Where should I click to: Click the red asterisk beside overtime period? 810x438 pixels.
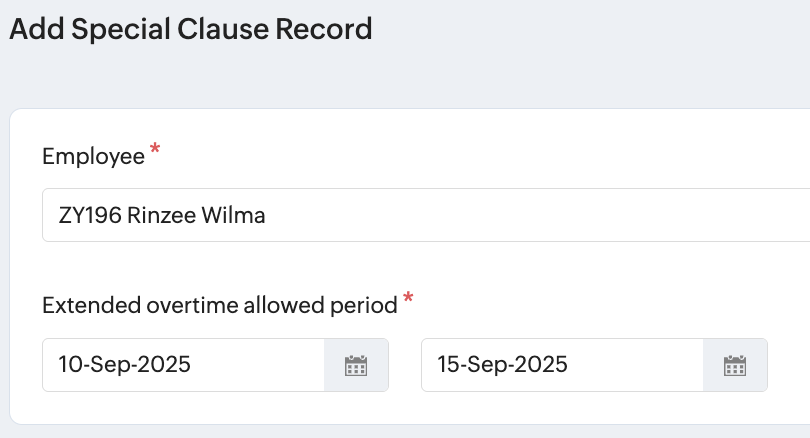tap(408, 300)
